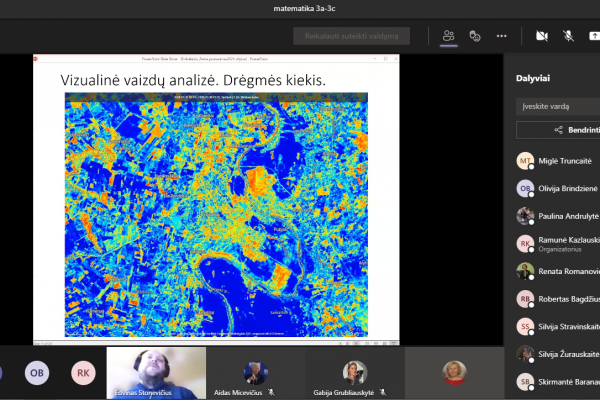Click the RK avatar in bottom strip
This screenshot has width=600, height=400.
pyautogui.click(x=83, y=373)
